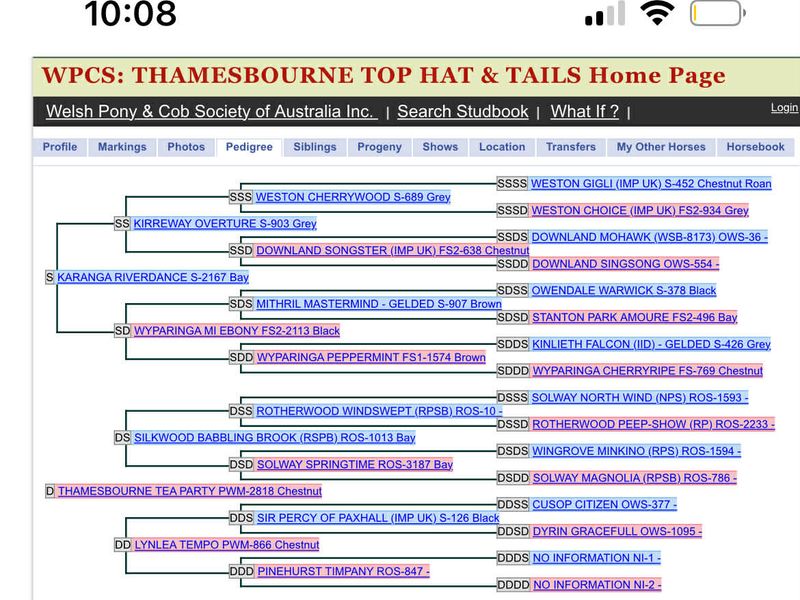Click WESTON GIGLI (IMP UK) S-452 entry
The height and width of the screenshot is (600, 800).
click(x=650, y=184)
